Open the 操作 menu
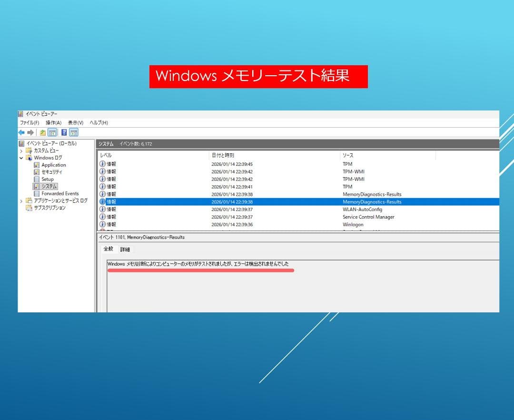This screenshot has width=514, height=420. (53, 122)
